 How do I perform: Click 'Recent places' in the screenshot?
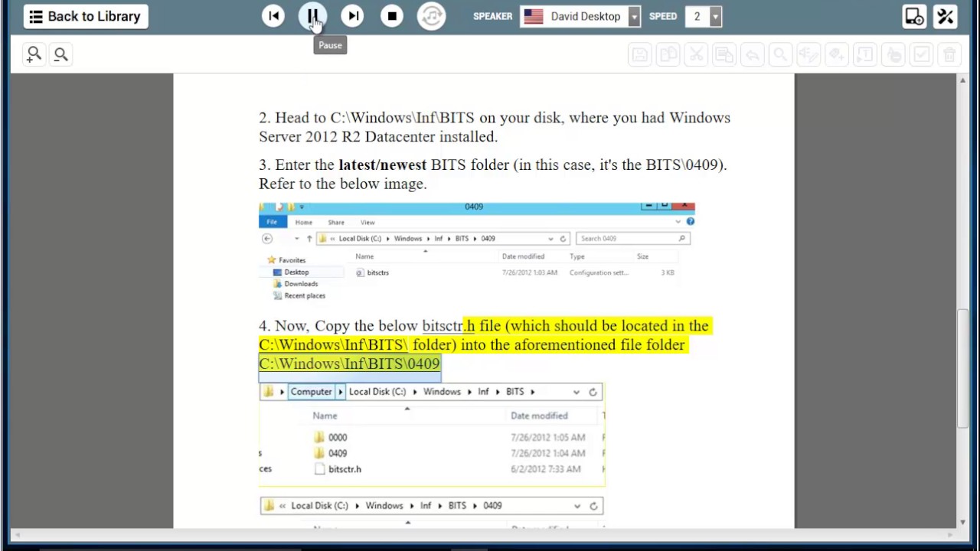pyautogui.click(x=305, y=295)
